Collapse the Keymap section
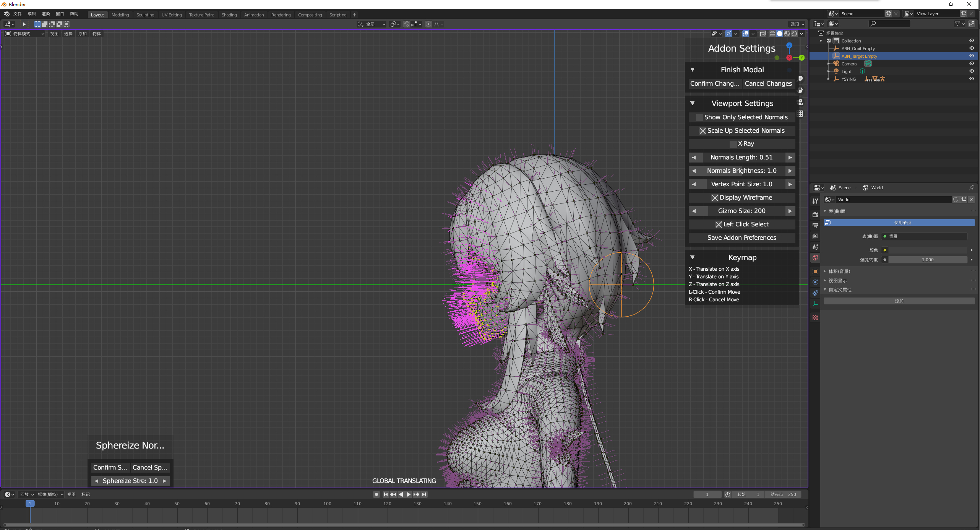The width and height of the screenshot is (980, 530). [x=692, y=257]
